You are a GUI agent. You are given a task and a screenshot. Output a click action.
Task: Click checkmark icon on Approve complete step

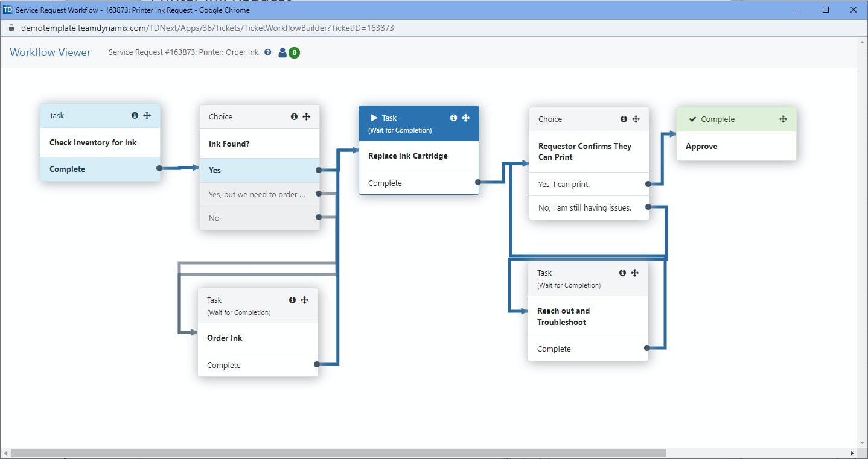[x=692, y=119]
